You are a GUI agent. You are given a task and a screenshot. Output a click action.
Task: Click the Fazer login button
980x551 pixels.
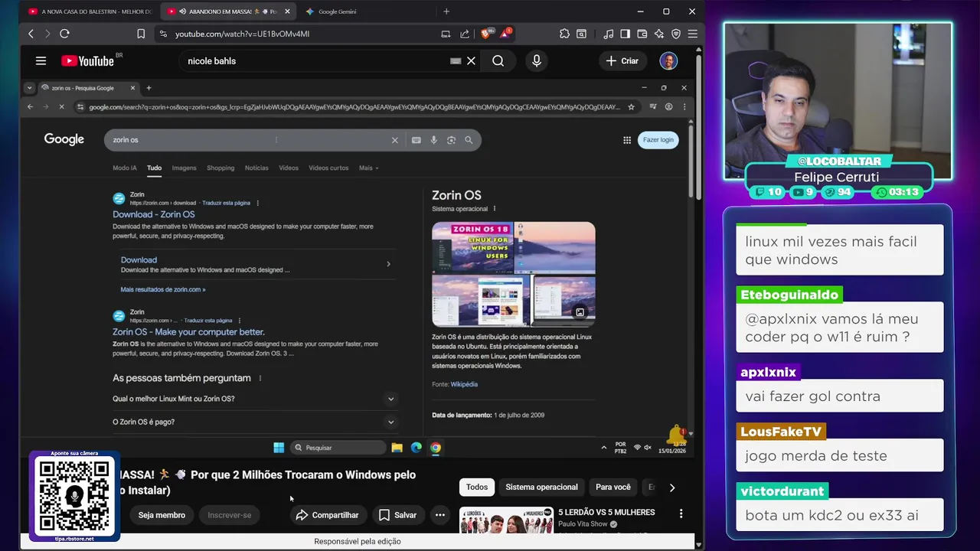click(x=658, y=140)
